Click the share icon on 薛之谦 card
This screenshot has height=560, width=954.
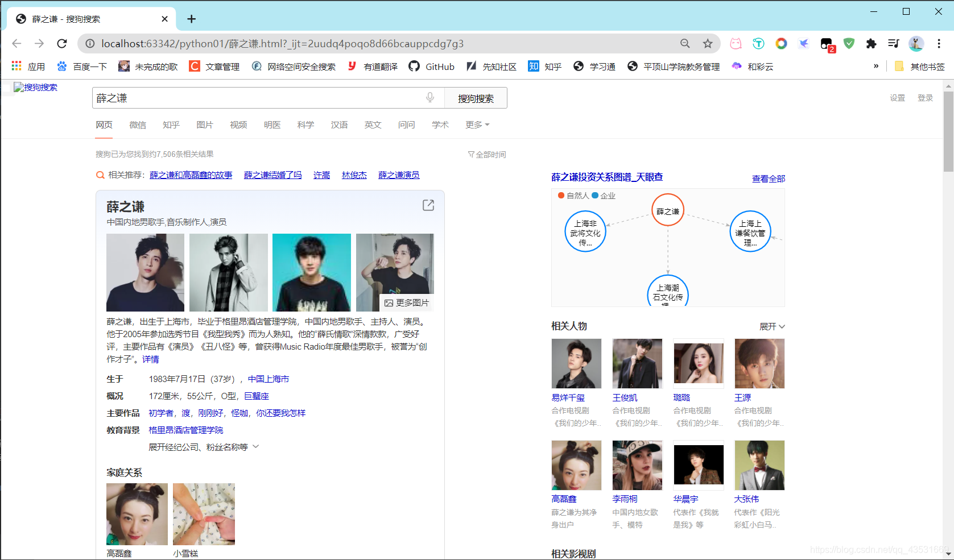tap(428, 205)
